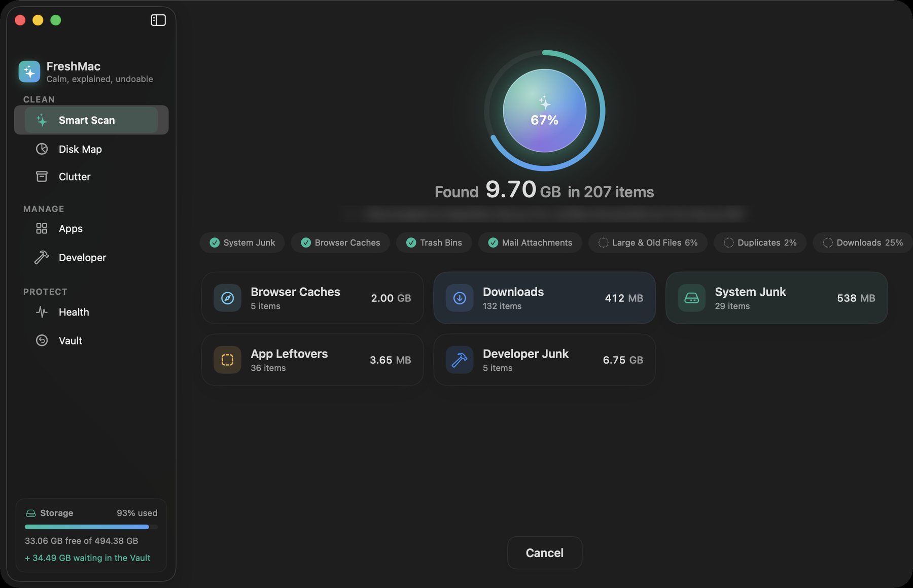Click the storage usage bar
The image size is (913, 588).
[91, 527]
